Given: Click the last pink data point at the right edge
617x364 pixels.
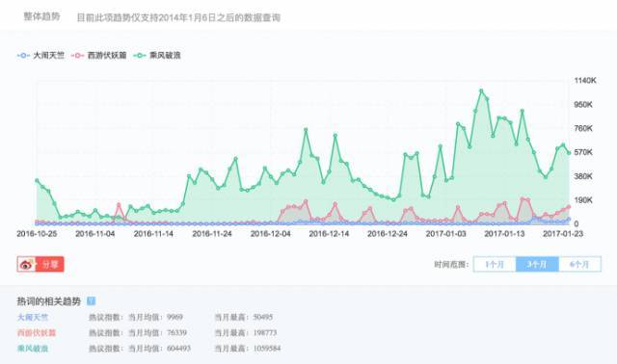Looking at the screenshot, I should point(569,207).
